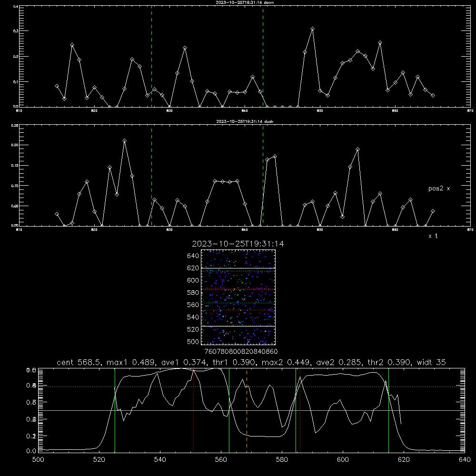Image resolution: width=476 pixels, height=476 pixels.
Task: Click the dusk plot title with timestamp
Action: coord(245,121)
